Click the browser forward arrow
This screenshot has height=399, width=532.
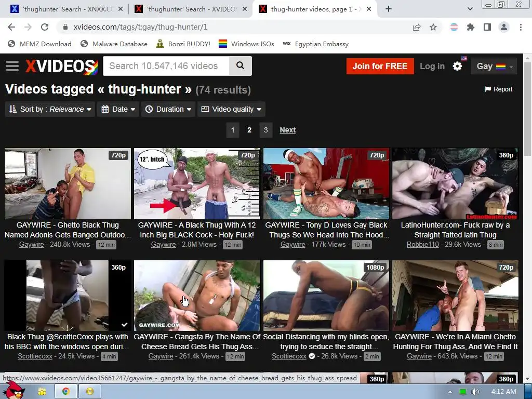(28, 27)
